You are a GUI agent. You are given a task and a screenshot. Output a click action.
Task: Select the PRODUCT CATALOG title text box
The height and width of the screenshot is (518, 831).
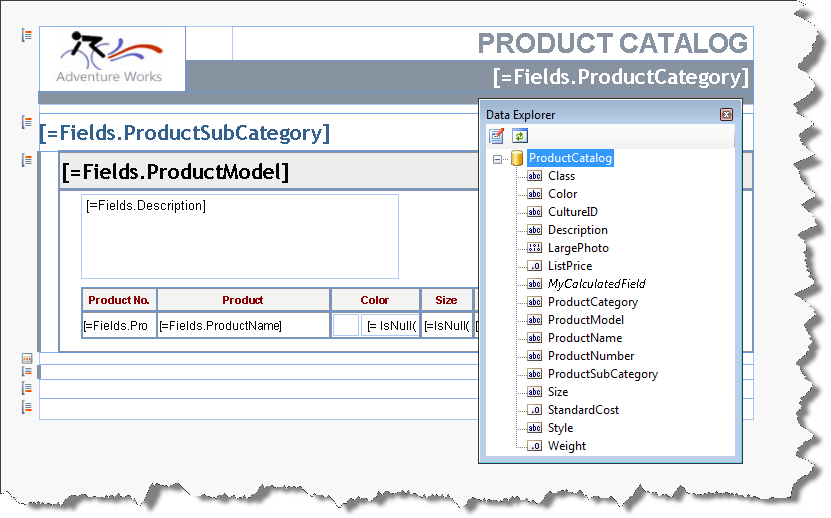tap(493, 43)
